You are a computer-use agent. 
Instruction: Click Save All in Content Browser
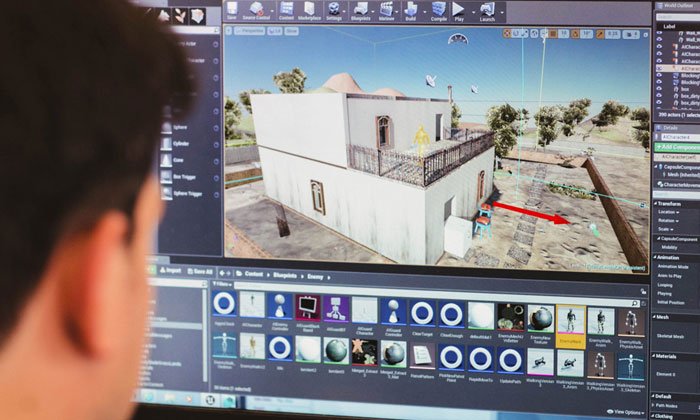tap(200, 271)
